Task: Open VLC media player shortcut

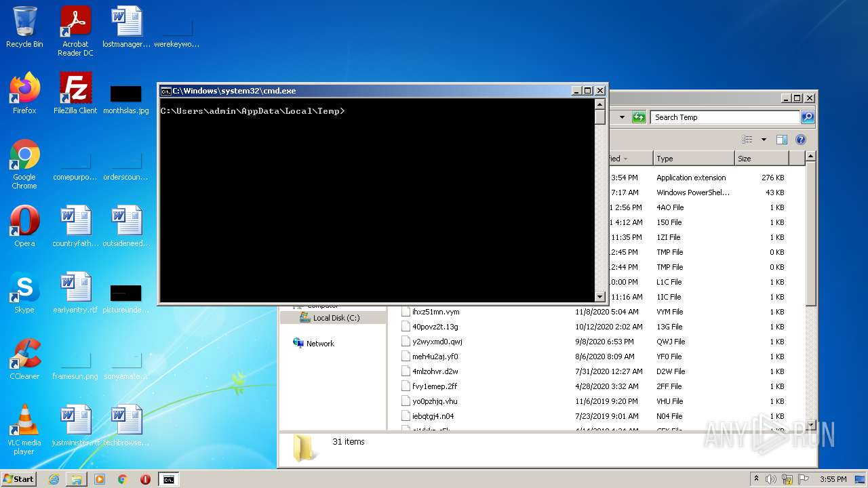Action: (24, 430)
